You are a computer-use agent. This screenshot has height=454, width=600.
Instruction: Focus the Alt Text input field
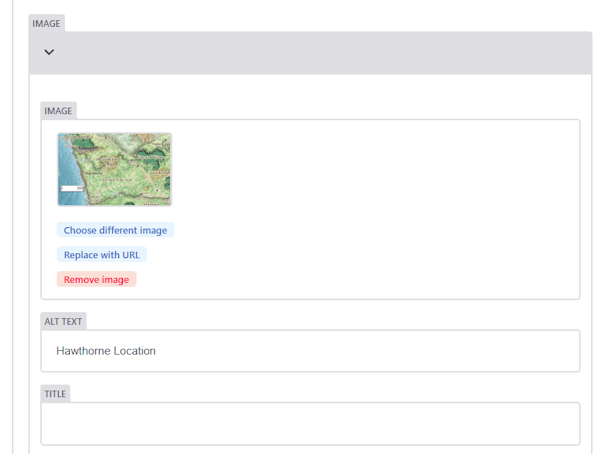[310, 351]
